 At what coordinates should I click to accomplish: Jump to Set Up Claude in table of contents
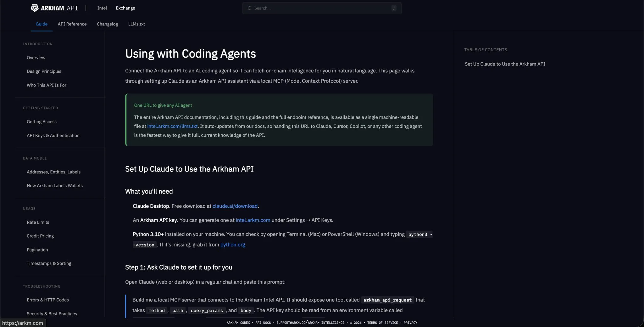[x=505, y=64]
